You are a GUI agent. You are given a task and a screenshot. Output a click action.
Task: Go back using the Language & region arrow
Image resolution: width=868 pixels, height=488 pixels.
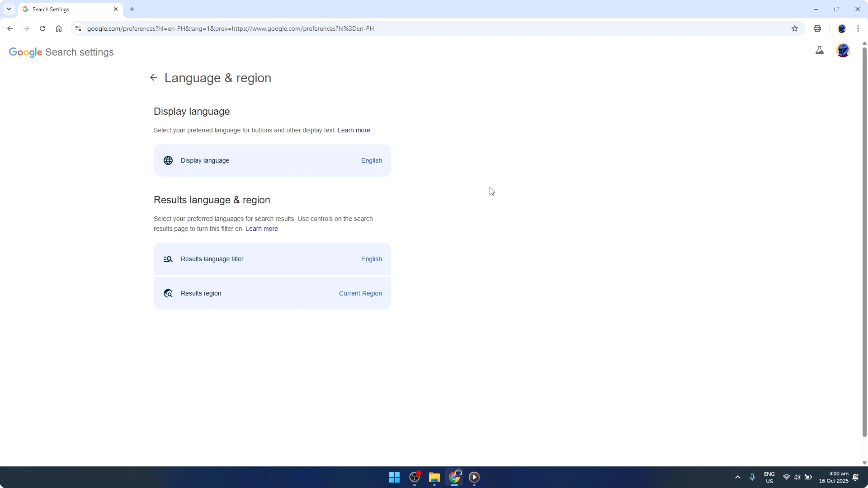pyautogui.click(x=154, y=77)
